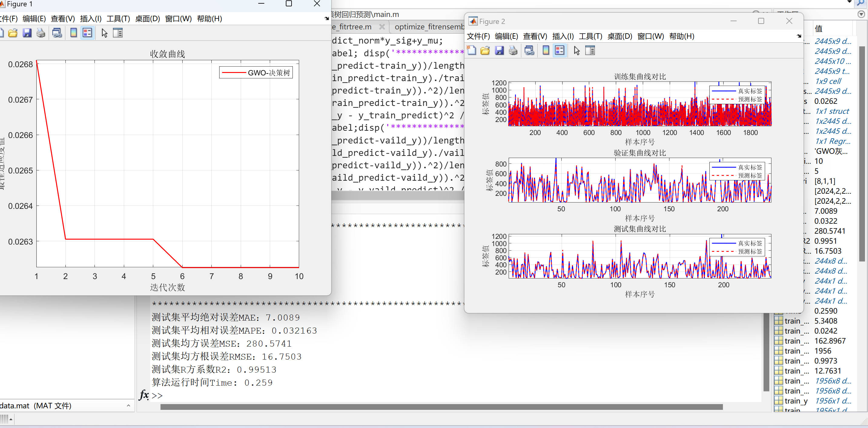Save Figure 1 with the floppy disk icon

(x=27, y=33)
